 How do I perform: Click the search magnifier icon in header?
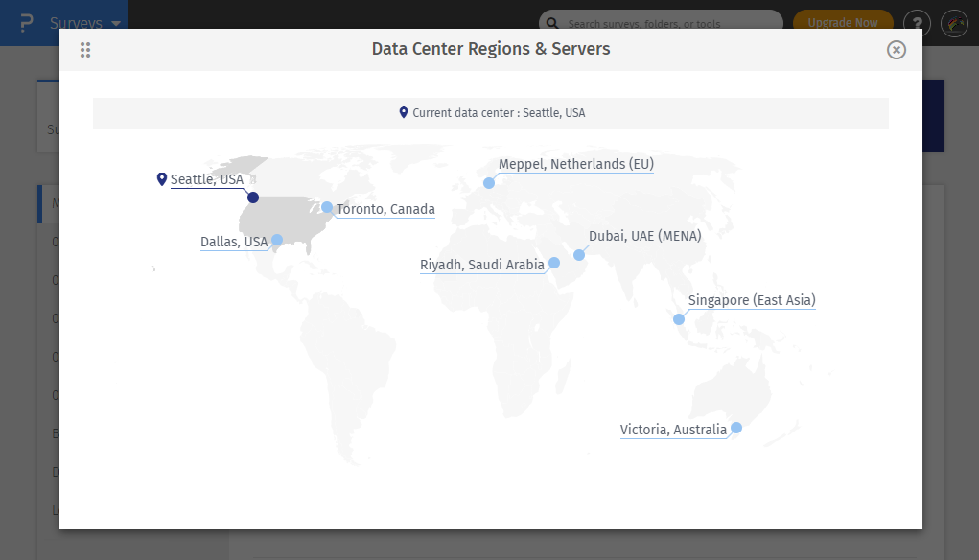[552, 24]
